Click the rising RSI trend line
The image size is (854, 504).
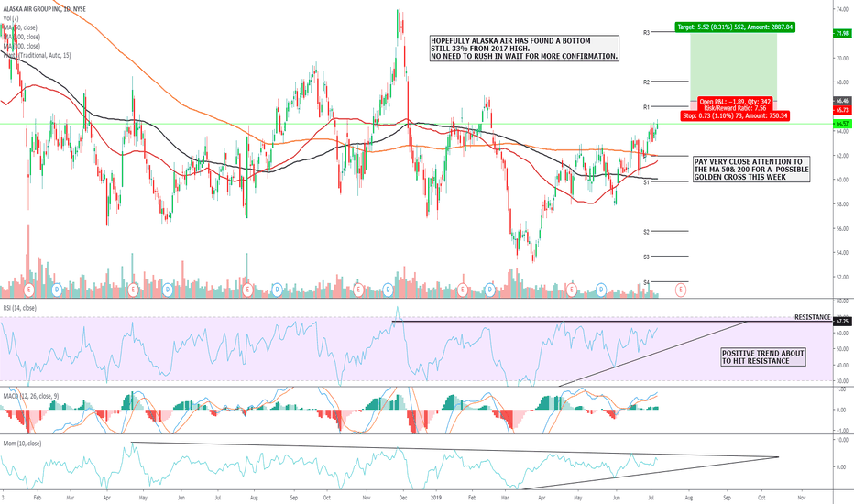coord(653,354)
